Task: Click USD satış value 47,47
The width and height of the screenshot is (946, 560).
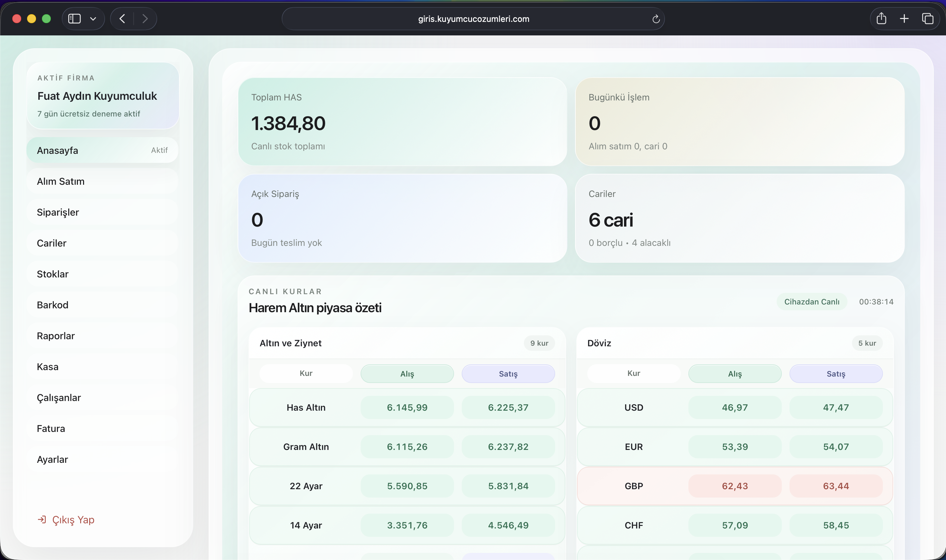Action: point(836,407)
